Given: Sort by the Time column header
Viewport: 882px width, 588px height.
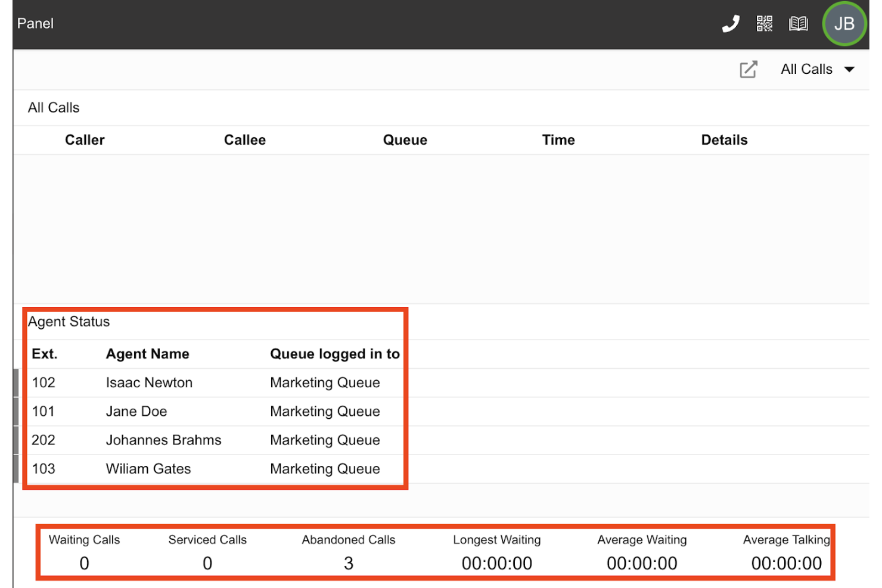Looking at the screenshot, I should coord(558,140).
